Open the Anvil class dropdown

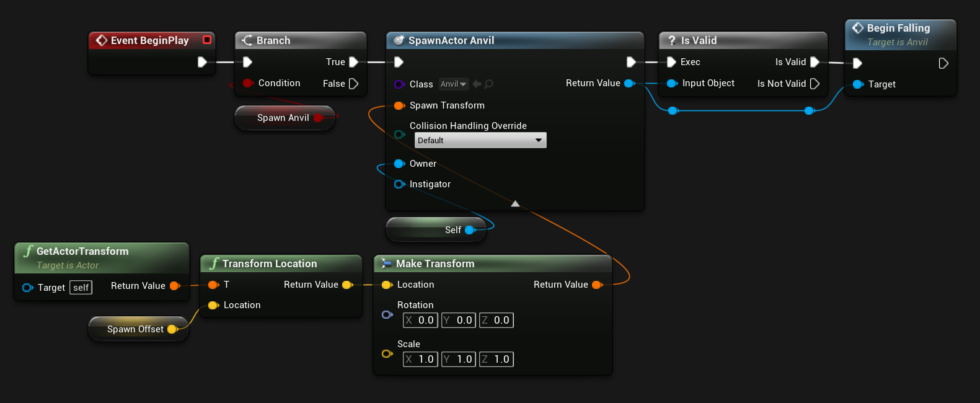453,84
